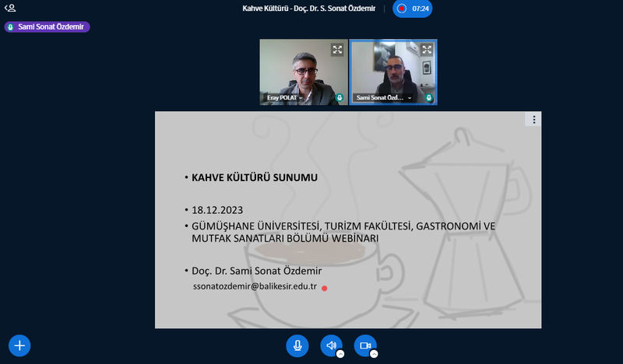Fullscreen Sami Sonat Özdemir's webcam

(x=427, y=50)
